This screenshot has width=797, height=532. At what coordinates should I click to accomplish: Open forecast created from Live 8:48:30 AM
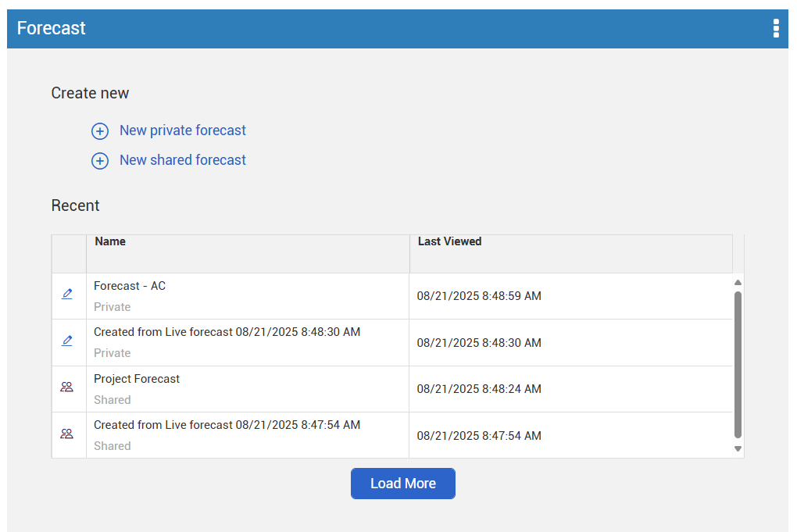pyautogui.click(x=227, y=332)
